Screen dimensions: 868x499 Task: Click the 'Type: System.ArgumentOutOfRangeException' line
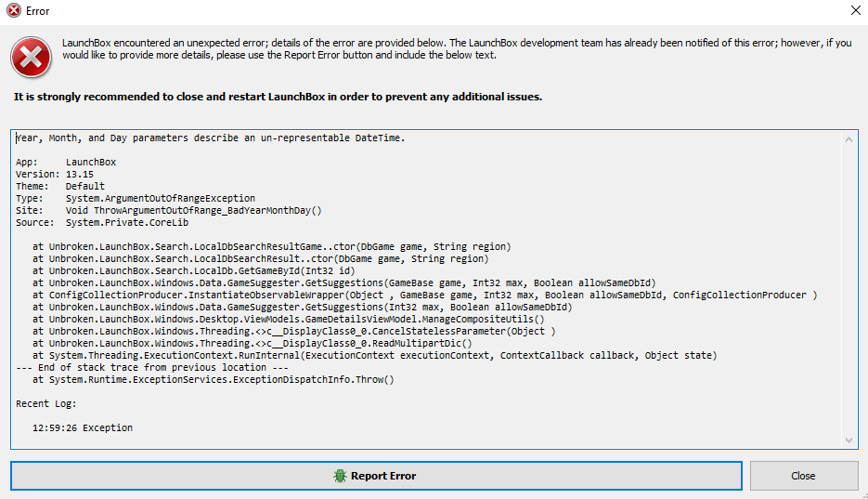(x=136, y=198)
